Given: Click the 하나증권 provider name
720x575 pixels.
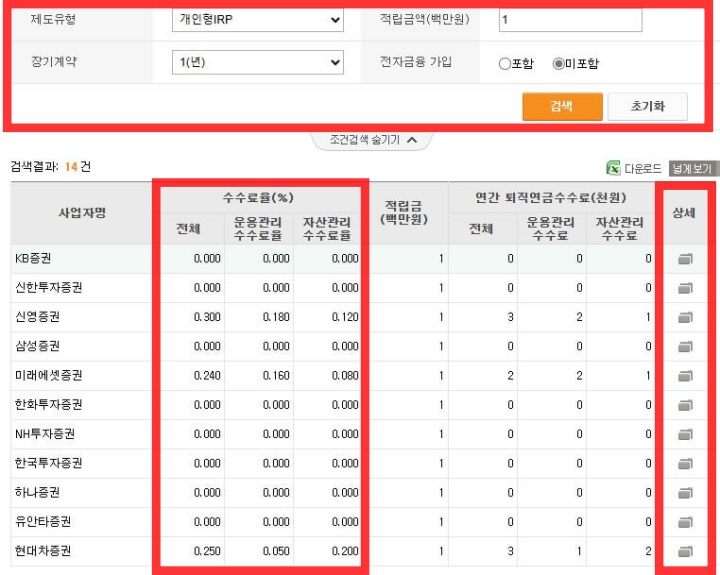Looking at the screenshot, I should pos(37,493).
